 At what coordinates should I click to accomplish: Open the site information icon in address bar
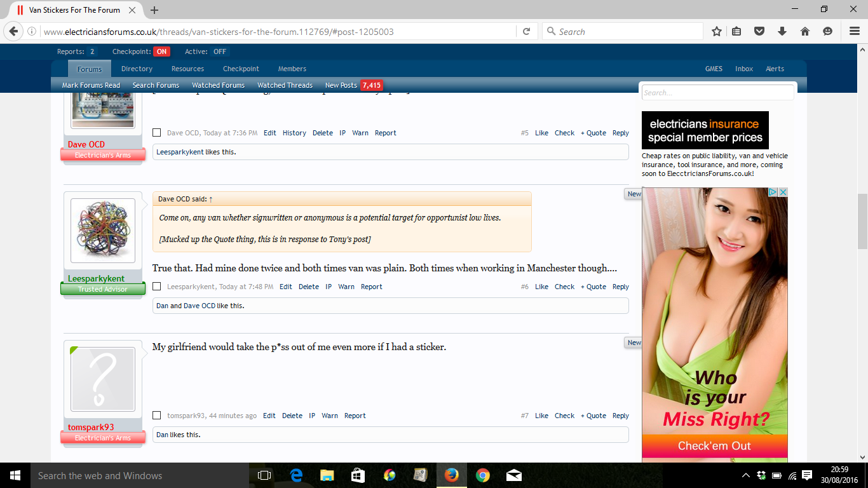(32, 31)
